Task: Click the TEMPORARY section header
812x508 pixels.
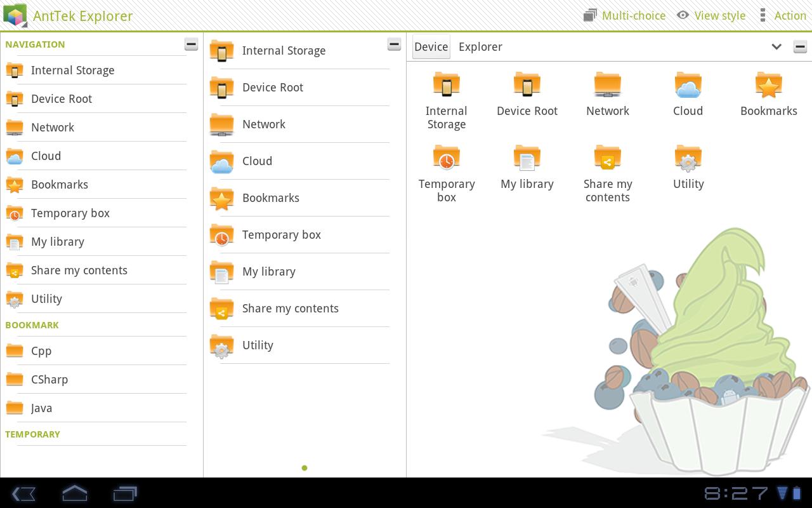Action: [32, 434]
